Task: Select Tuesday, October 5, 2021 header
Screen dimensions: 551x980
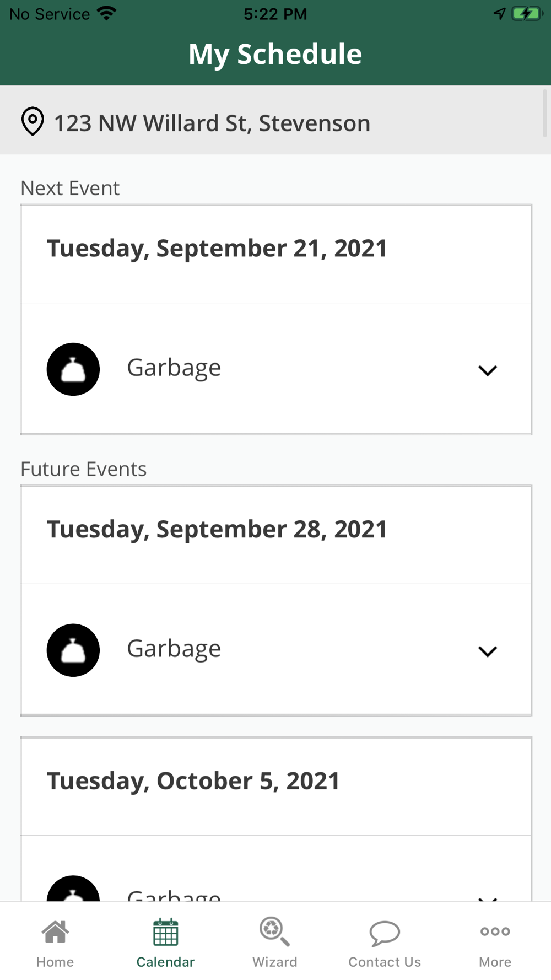Action: click(193, 781)
